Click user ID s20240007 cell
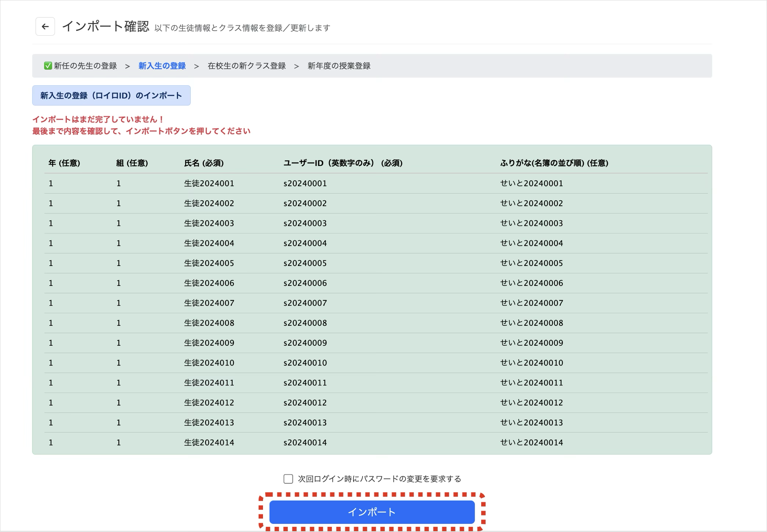Screen dimensions: 767x532 pos(305,303)
